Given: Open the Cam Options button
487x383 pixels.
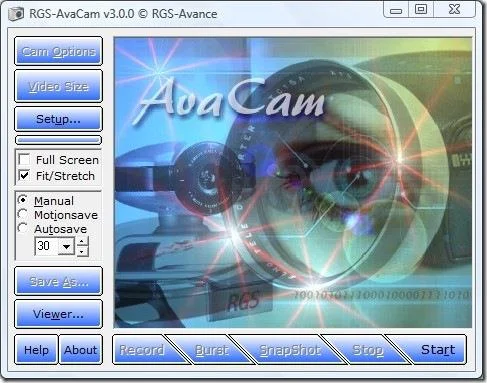Looking at the screenshot, I should [58, 51].
